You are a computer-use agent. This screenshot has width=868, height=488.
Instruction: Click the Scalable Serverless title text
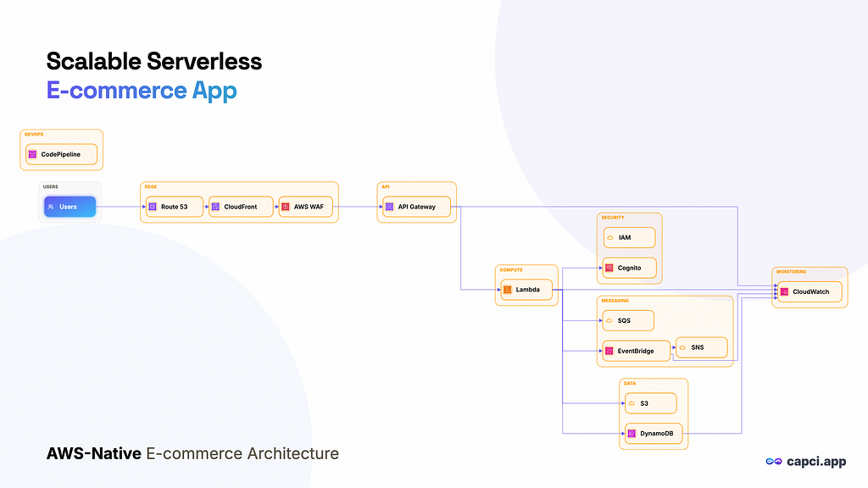(154, 61)
